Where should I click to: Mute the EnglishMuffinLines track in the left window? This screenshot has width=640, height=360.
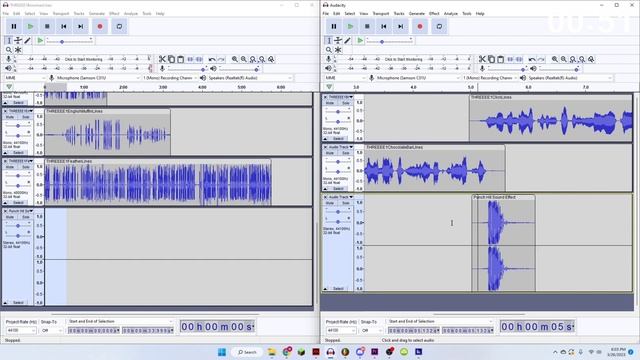[x=10, y=117]
